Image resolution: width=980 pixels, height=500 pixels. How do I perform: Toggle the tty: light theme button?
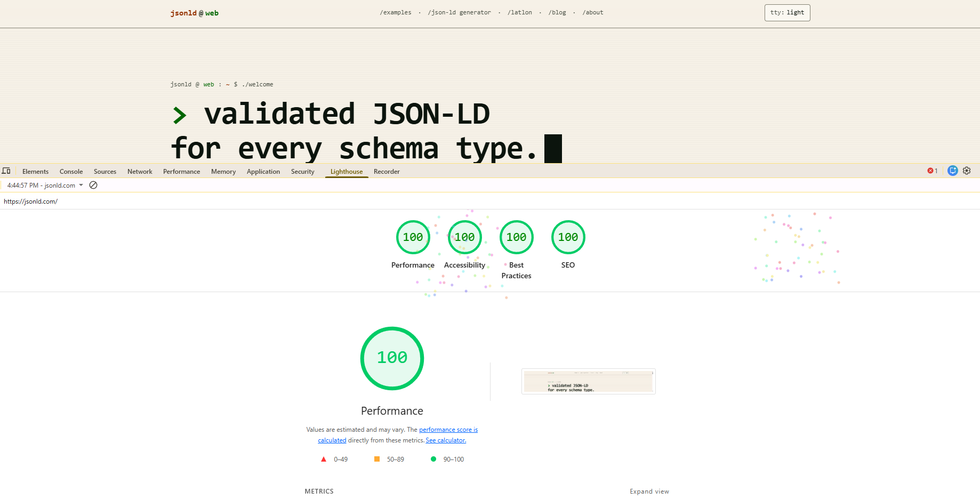tap(787, 13)
